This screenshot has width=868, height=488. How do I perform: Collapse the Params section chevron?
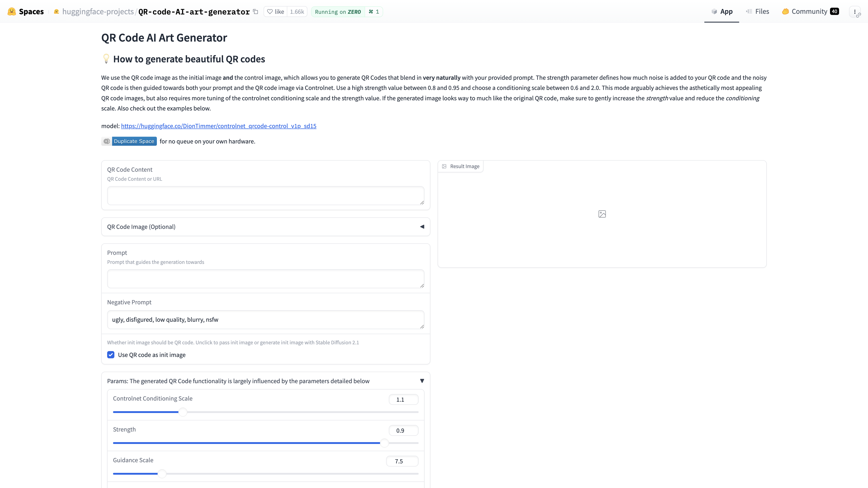pyautogui.click(x=422, y=381)
